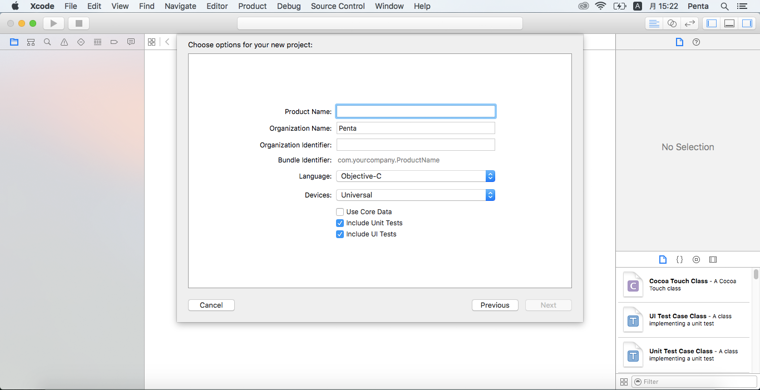Click the Stop button in toolbar

[79, 23]
